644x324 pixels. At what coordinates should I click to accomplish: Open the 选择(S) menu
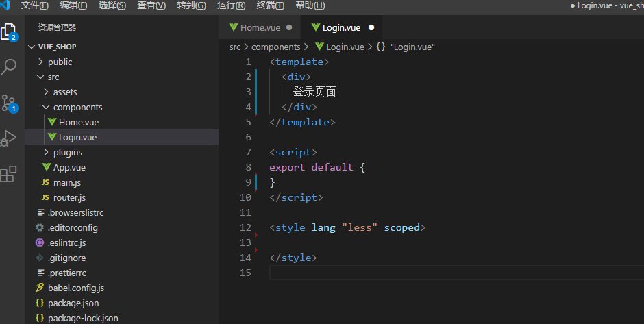pyautogui.click(x=112, y=5)
